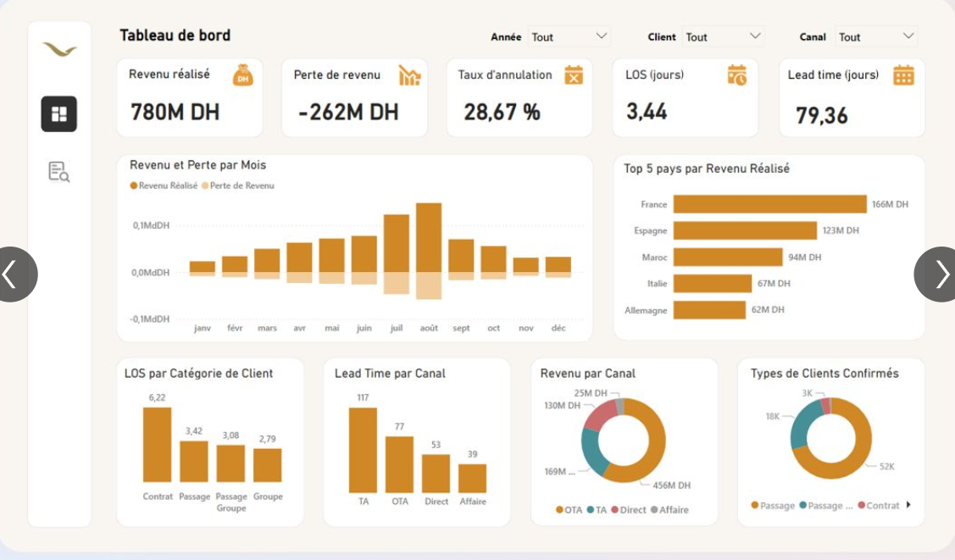Image resolution: width=955 pixels, height=560 pixels.
Task: Open the Année dropdown
Action: click(x=569, y=36)
